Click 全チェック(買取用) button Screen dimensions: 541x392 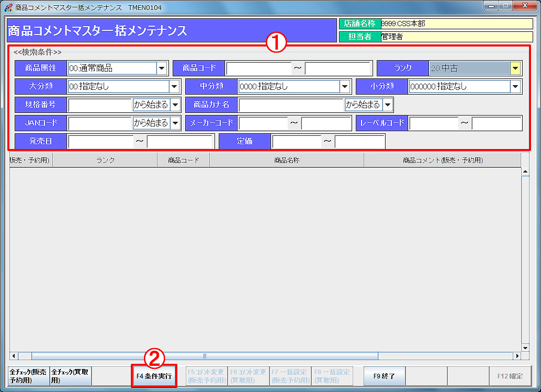(x=70, y=376)
